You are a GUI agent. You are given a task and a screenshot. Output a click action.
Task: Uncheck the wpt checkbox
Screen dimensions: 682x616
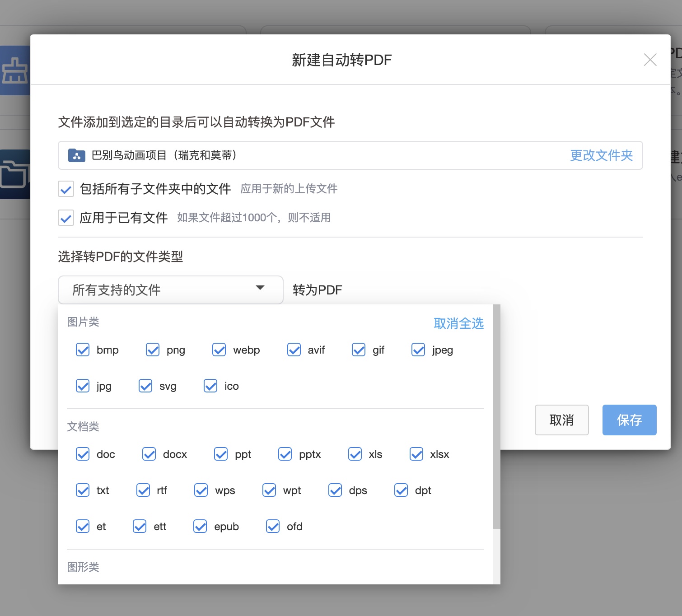click(269, 490)
